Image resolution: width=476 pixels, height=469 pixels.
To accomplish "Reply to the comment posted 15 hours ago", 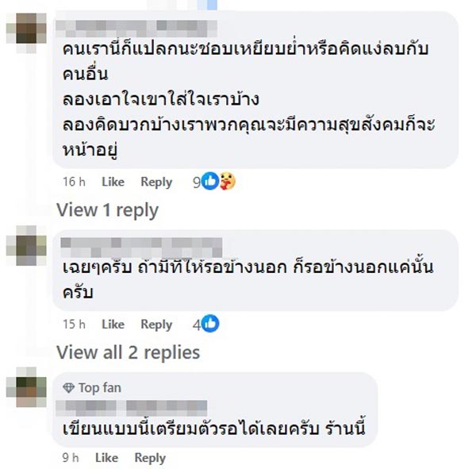I will (156, 324).
